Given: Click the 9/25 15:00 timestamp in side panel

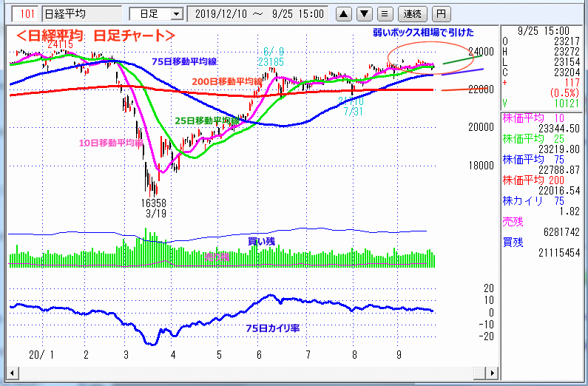Looking at the screenshot, I should click(x=544, y=31).
